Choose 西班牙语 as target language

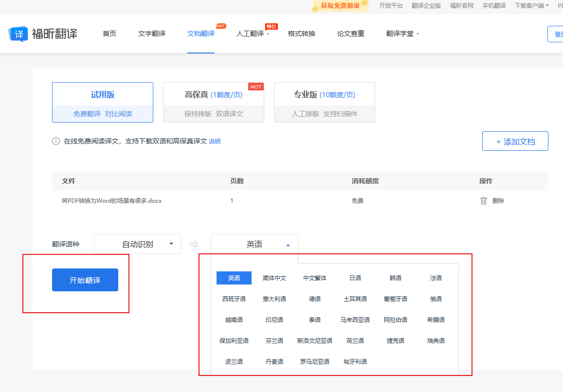234,299
